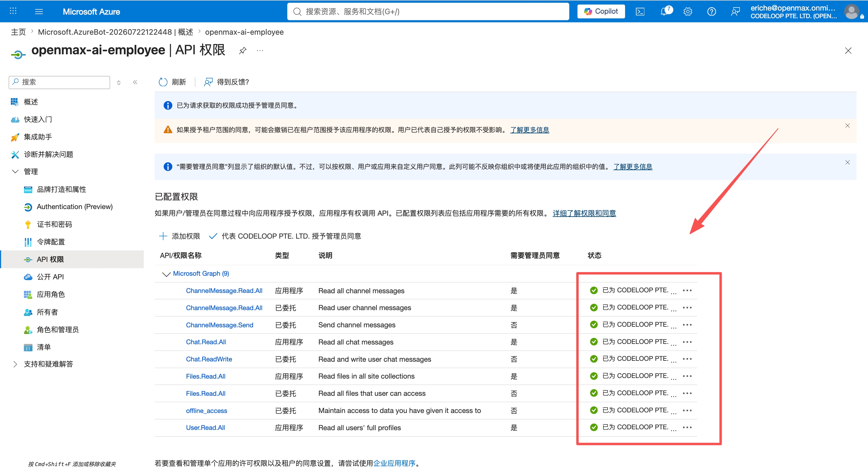Open the notifications bell
This screenshot has height=470, width=868.
pos(665,11)
